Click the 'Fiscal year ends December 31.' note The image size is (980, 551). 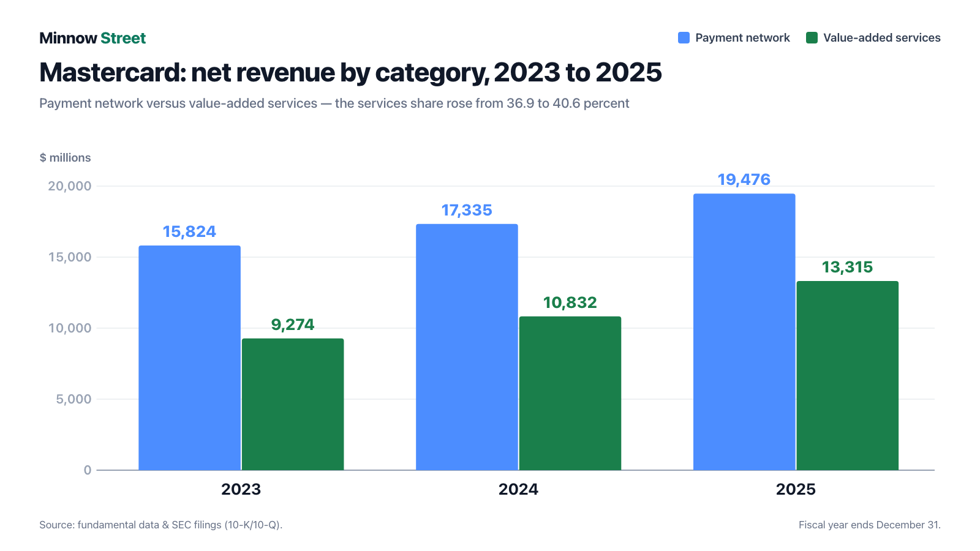pos(870,525)
